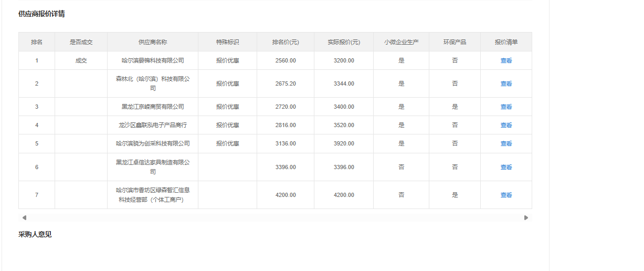The height and width of the screenshot is (271, 644).
Task: View quote list for the rank 7 supplier
Action: pos(506,195)
